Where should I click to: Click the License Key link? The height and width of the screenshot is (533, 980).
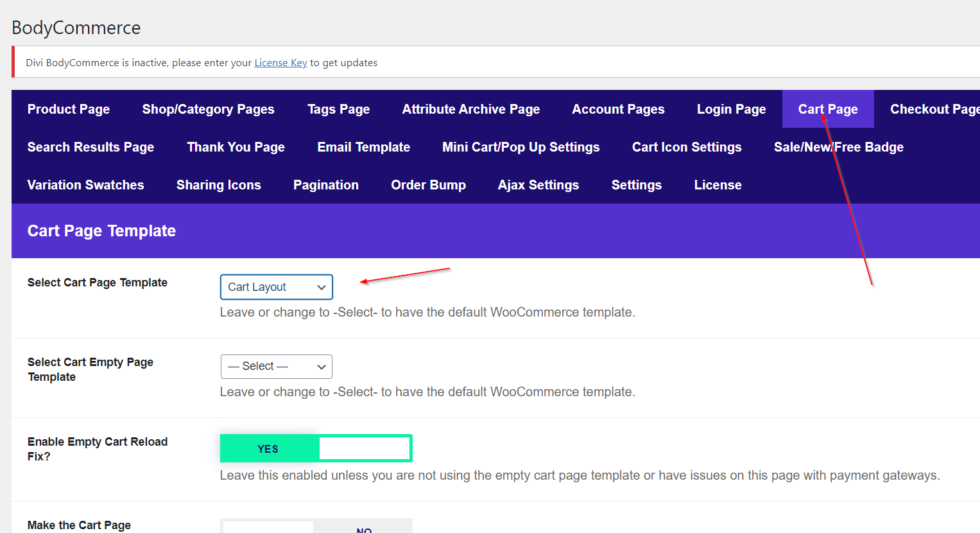pyautogui.click(x=280, y=63)
